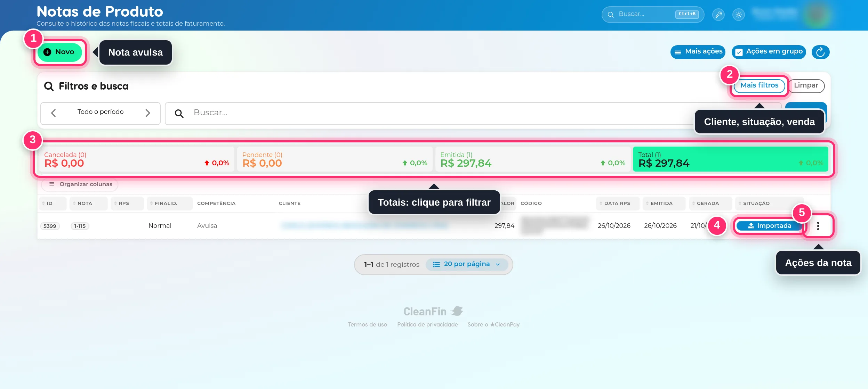This screenshot has width=868, height=389.
Task: Filter by Emitida total card
Action: point(533,159)
